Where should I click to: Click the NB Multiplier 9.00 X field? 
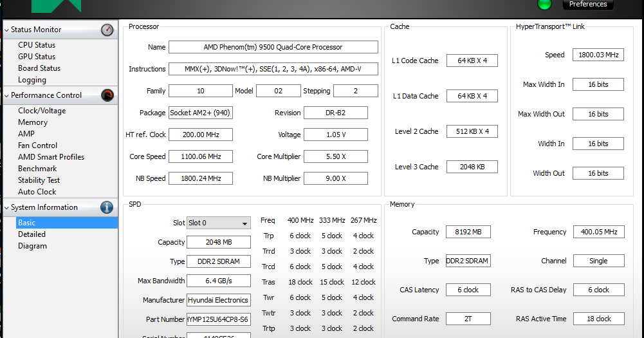click(x=336, y=178)
